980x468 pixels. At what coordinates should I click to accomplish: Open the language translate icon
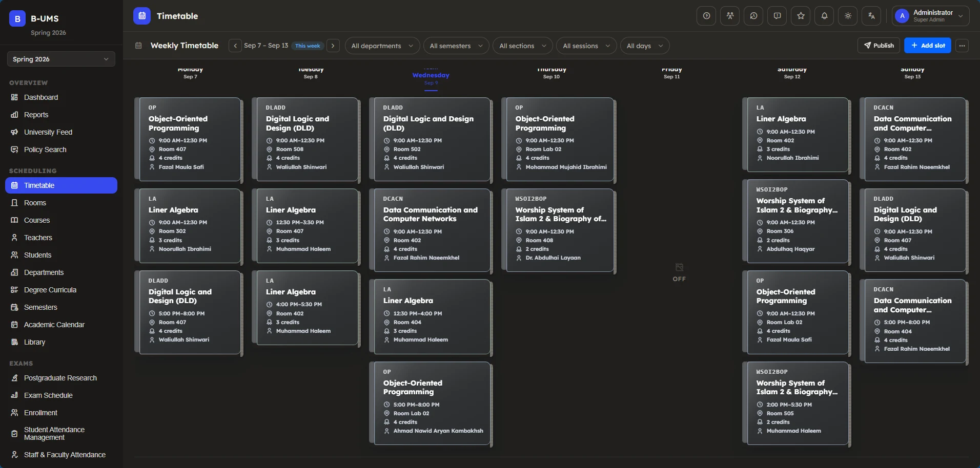point(871,16)
